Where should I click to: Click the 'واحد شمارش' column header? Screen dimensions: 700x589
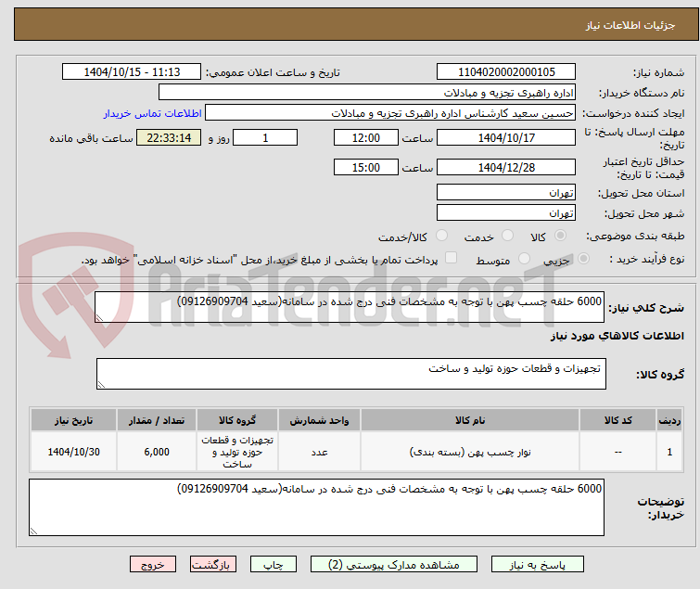pyautogui.click(x=319, y=420)
